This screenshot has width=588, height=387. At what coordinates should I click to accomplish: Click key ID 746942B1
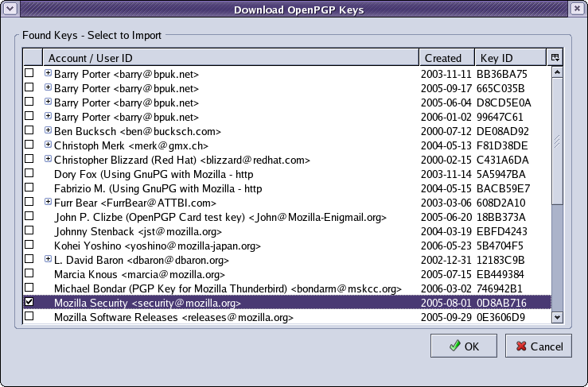click(x=500, y=288)
